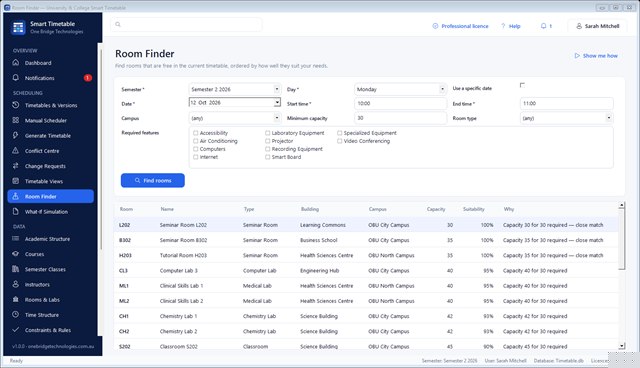Click the red notification count badge

coord(88,78)
